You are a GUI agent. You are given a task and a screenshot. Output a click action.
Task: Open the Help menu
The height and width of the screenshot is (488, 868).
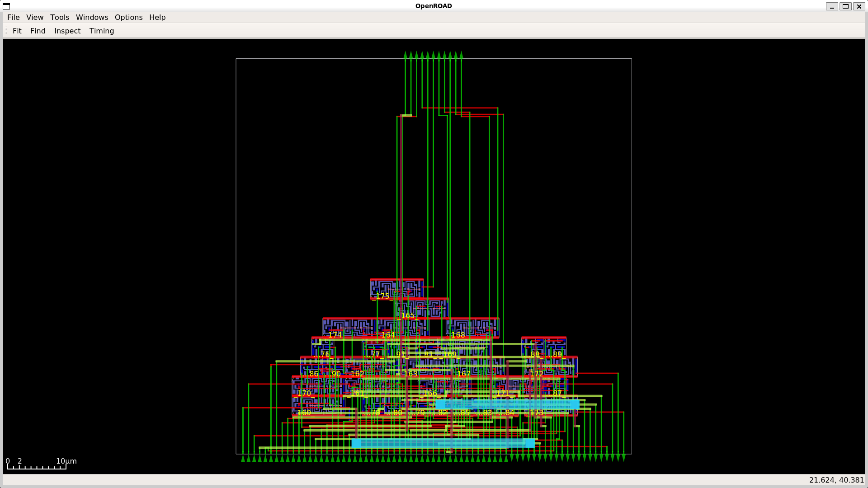[x=157, y=17]
